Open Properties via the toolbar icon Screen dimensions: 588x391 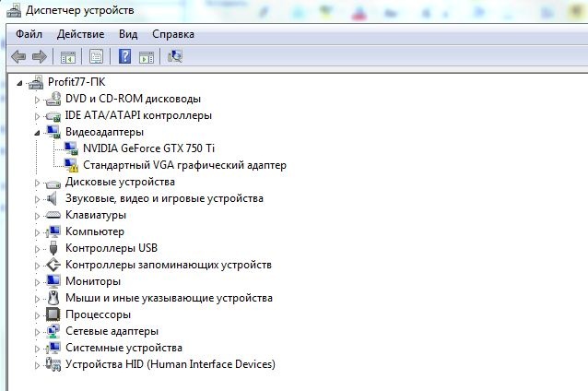(x=96, y=57)
